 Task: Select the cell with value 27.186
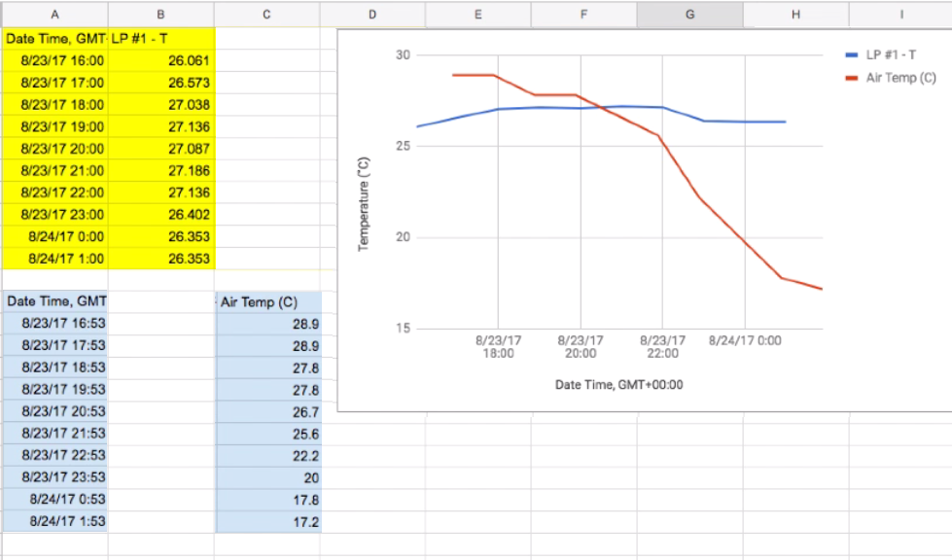(x=160, y=170)
